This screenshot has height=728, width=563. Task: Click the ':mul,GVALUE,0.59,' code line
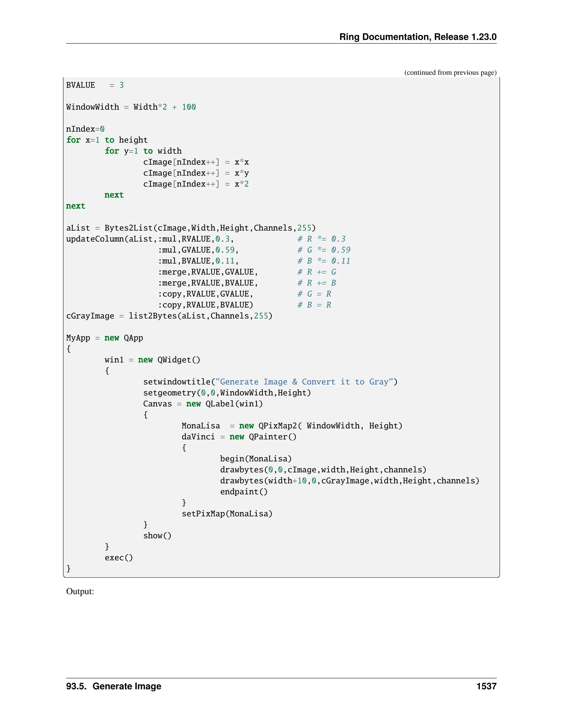point(198,250)
